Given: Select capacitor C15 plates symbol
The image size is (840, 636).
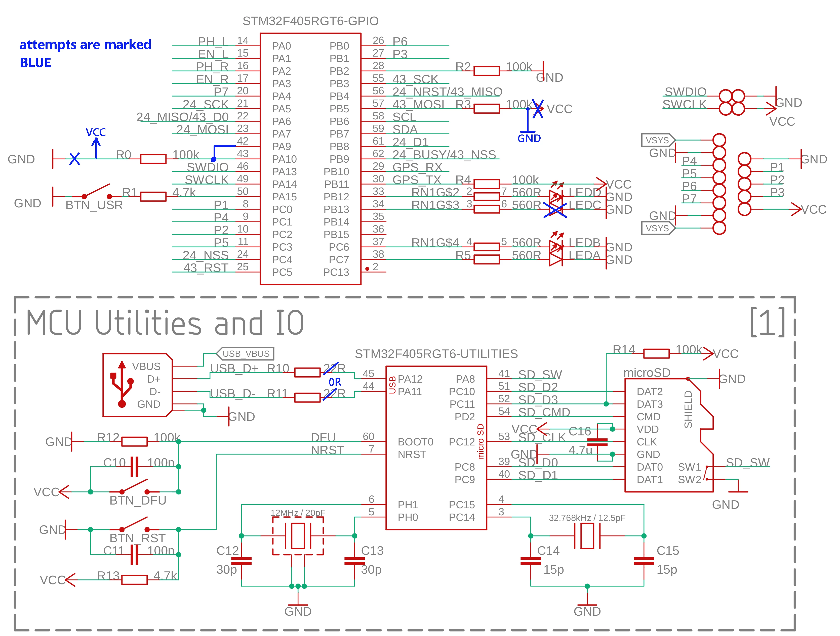Looking at the screenshot, I should (644, 561).
